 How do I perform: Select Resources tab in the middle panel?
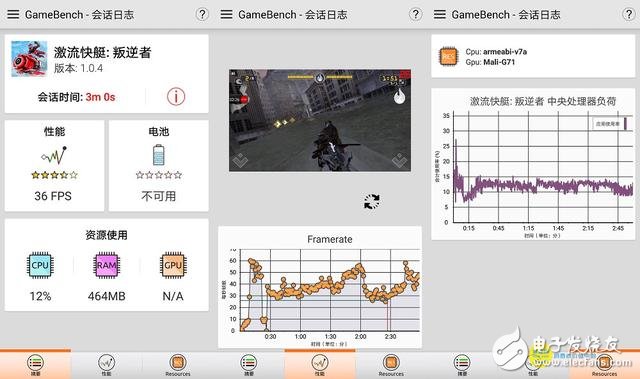click(391, 364)
